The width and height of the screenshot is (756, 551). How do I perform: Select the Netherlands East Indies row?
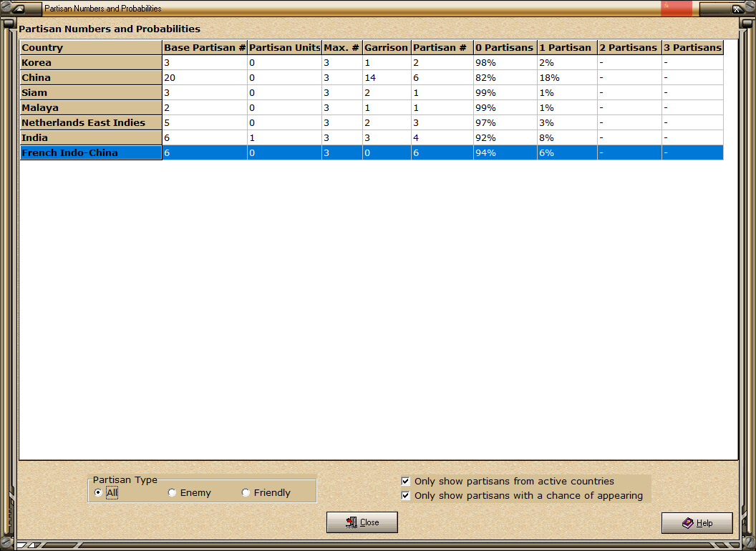coord(372,122)
